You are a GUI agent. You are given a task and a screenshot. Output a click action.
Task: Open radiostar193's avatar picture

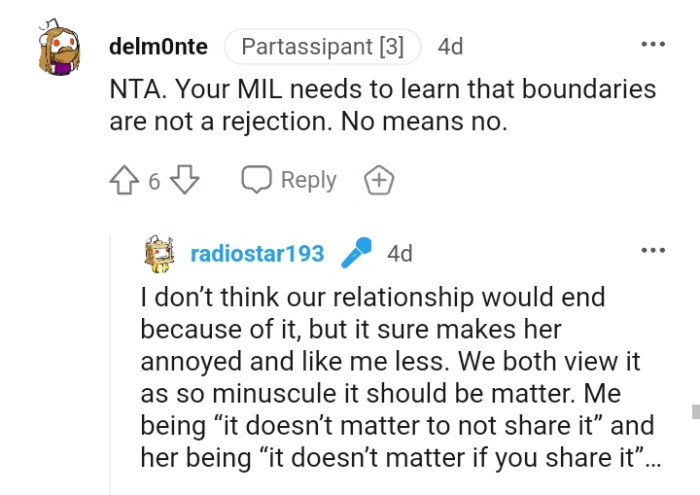159,254
